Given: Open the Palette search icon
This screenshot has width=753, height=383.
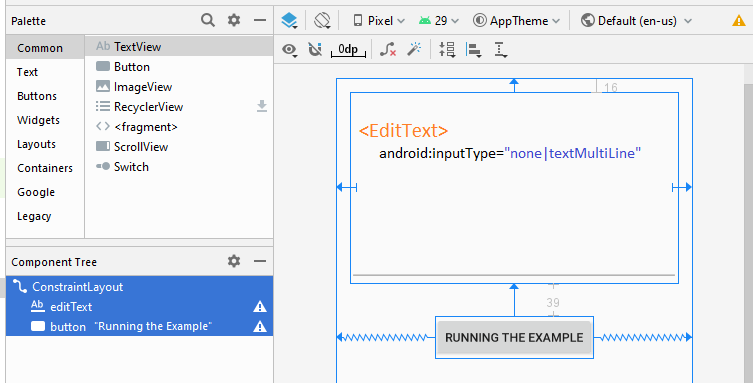Looking at the screenshot, I should [207, 21].
